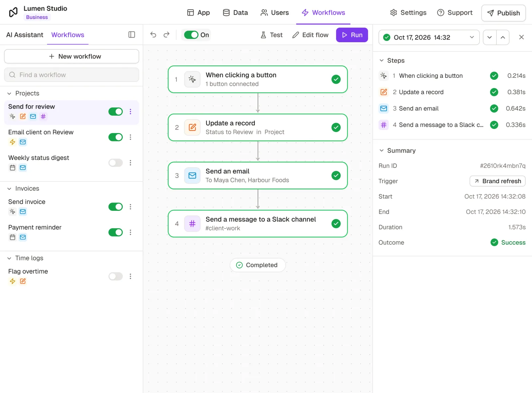The image size is (532, 393).
Task: Open options menu for Send invoice
Action: [x=130, y=207]
